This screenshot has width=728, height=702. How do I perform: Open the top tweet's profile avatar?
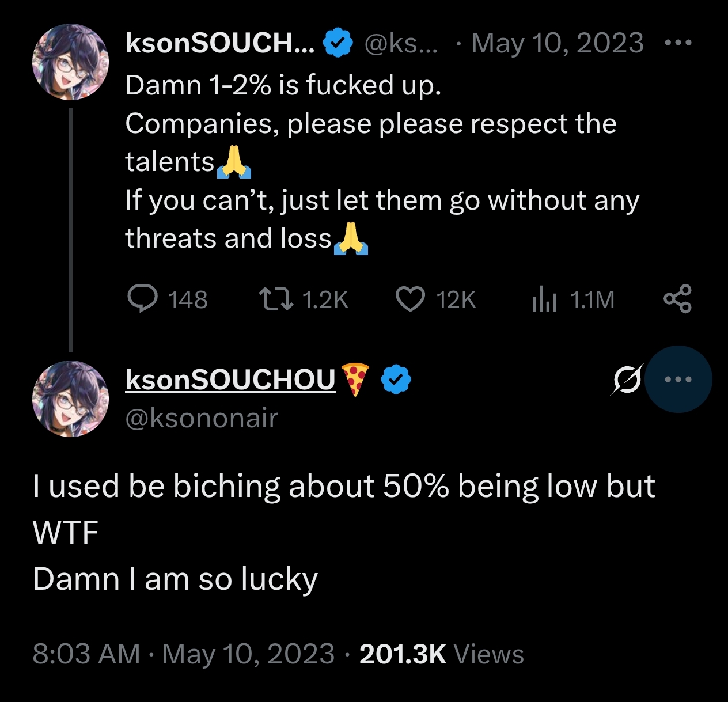[71, 62]
